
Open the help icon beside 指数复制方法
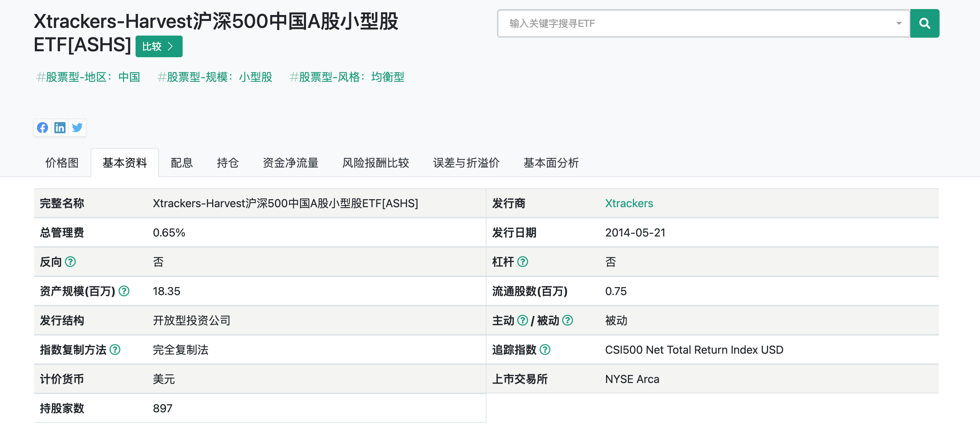tap(115, 350)
